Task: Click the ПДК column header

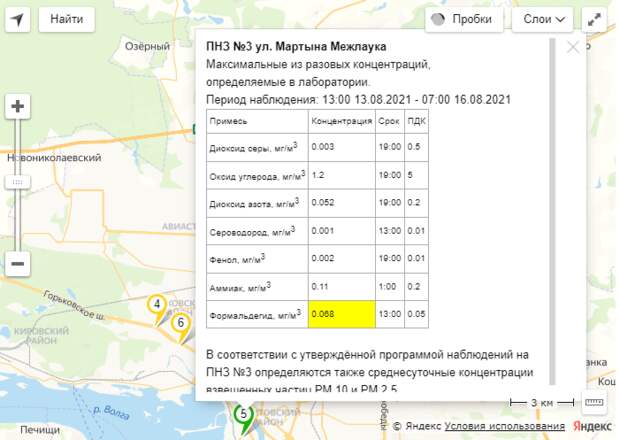Action: pos(417,120)
